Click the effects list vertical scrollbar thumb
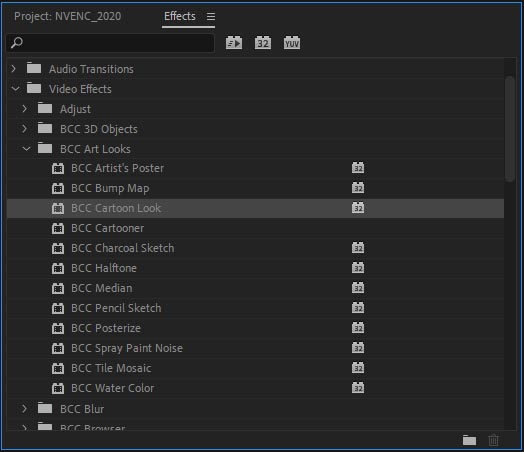524x452 pixels. (510, 129)
